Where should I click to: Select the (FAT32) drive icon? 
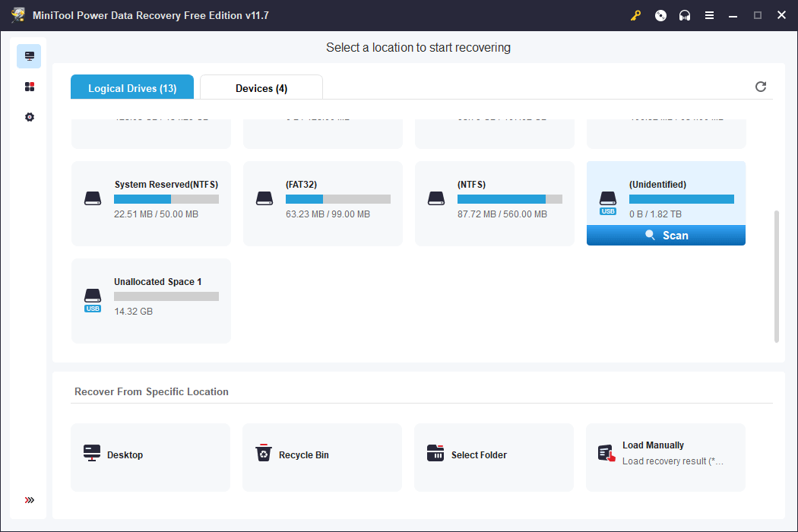[264, 198]
